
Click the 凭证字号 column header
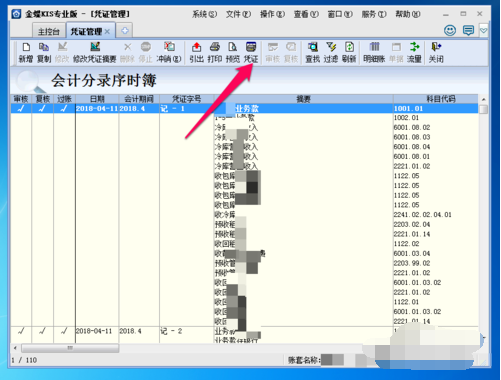click(186, 99)
